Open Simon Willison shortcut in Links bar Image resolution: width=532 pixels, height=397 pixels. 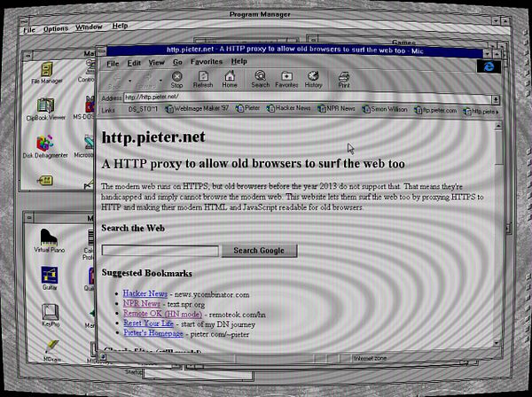(x=385, y=109)
